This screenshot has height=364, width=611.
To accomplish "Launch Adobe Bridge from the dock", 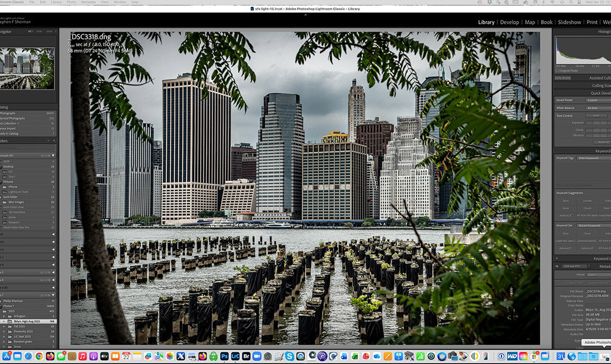I will pos(246,356).
